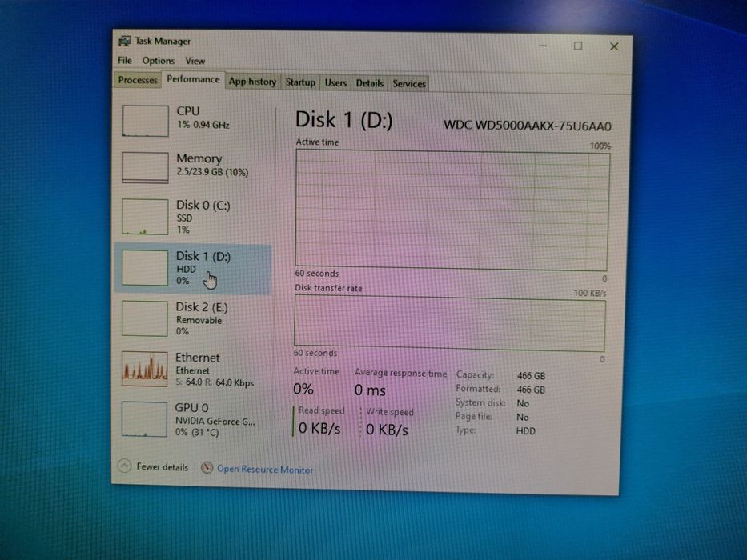Click the WDC WD5000AAKX-75U6AA0 model text
The height and width of the screenshot is (560, 747).
tap(528, 126)
